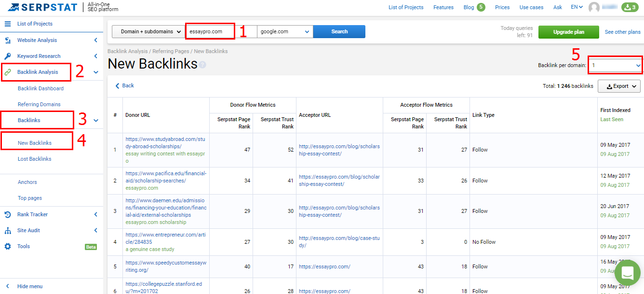Viewport: 644px width, 294px height.
Task: Click the First Indexed column header
Action: (615, 110)
